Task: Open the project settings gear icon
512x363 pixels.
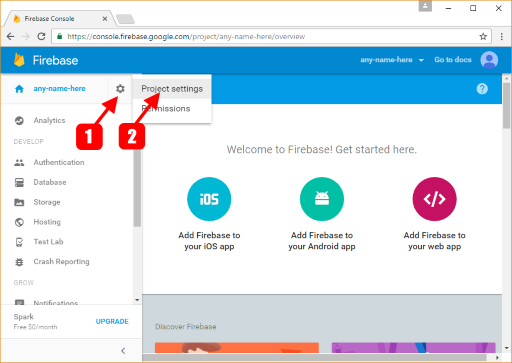Action: click(120, 89)
